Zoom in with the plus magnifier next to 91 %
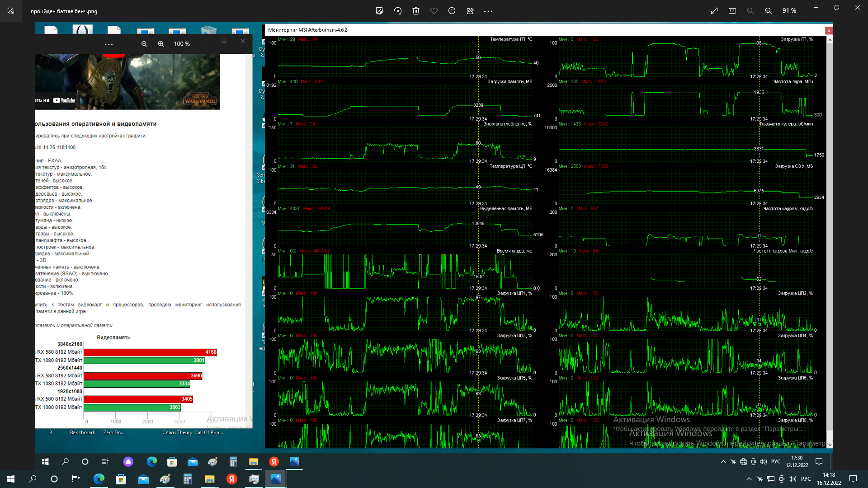 768,11
